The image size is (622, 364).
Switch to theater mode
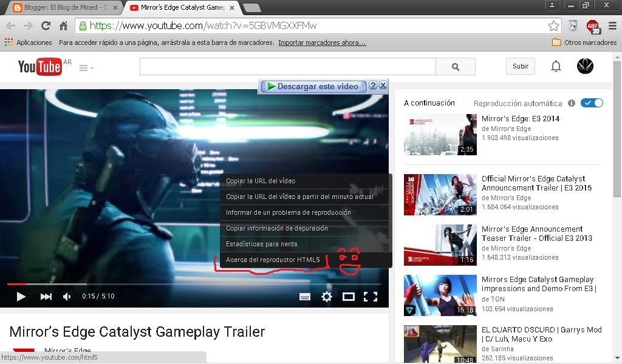tap(348, 297)
